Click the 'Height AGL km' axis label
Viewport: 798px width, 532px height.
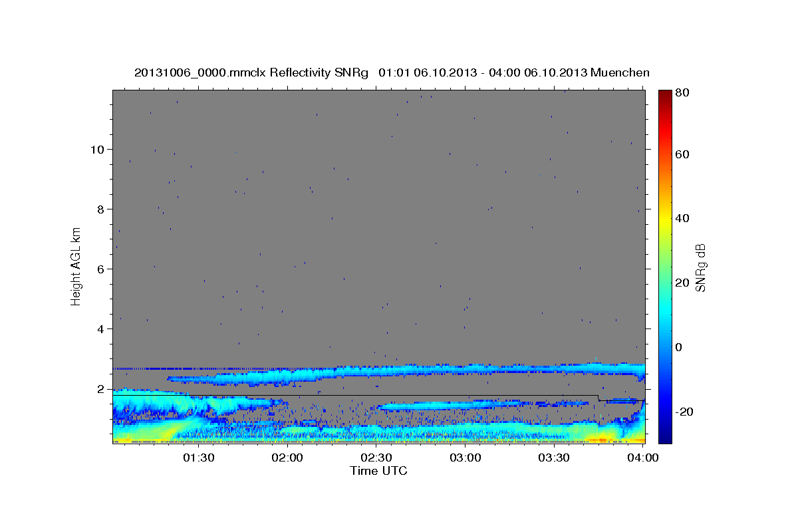76,267
